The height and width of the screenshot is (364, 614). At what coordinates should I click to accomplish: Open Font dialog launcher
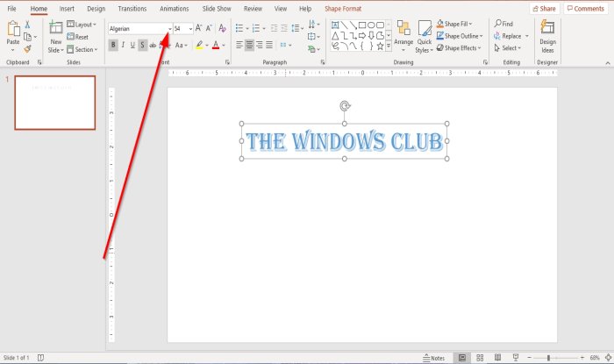point(227,62)
